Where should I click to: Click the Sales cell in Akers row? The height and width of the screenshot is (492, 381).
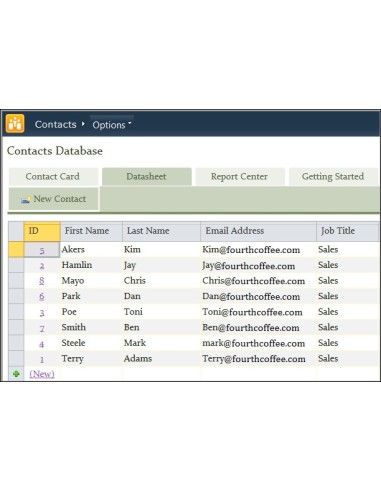348,249
